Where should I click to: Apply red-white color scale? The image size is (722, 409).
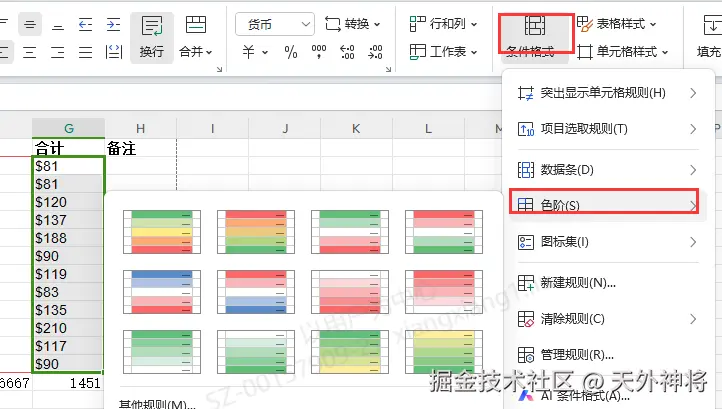pos(444,292)
